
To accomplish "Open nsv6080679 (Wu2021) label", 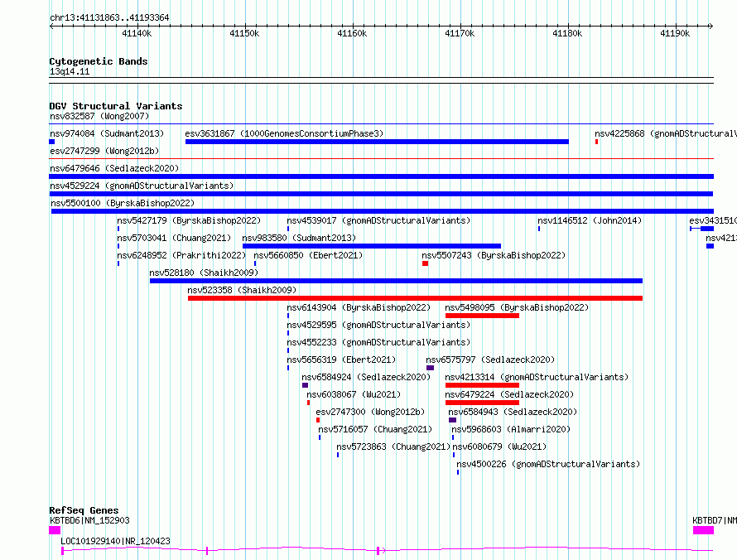I will [x=499, y=447].
